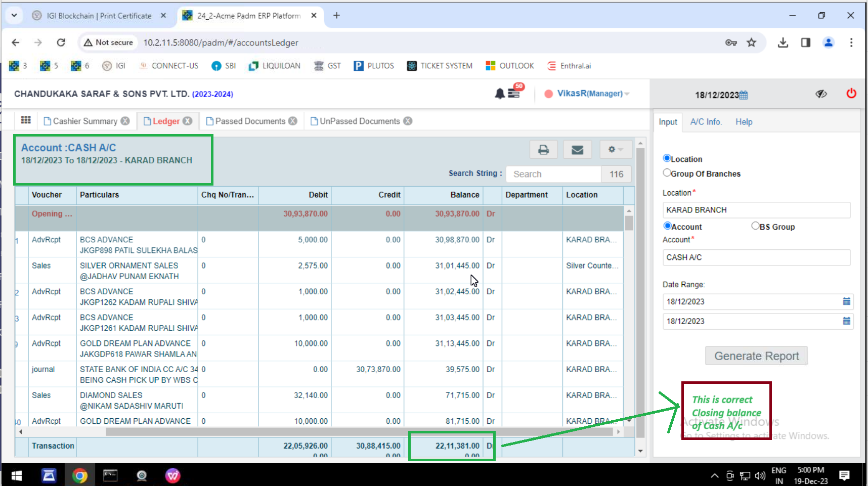The width and height of the screenshot is (868, 486).
Task: Open the Help tab
Action: point(744,122)
